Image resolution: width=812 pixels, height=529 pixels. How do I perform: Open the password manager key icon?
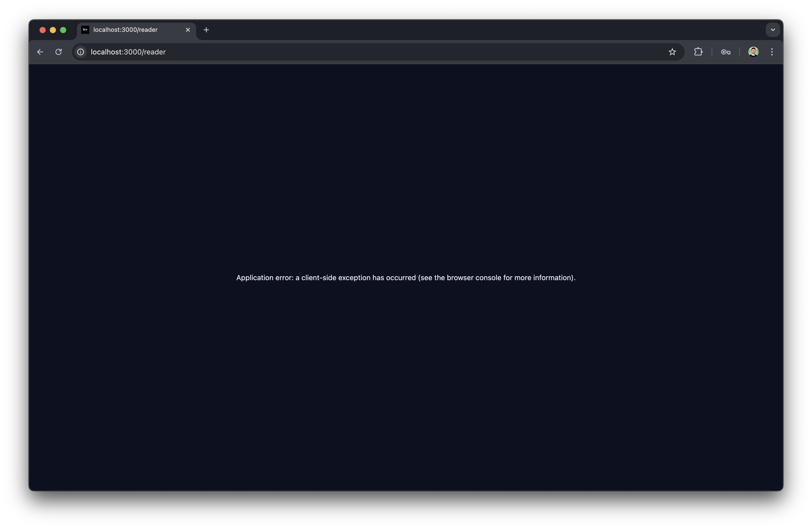pos(725,52)
